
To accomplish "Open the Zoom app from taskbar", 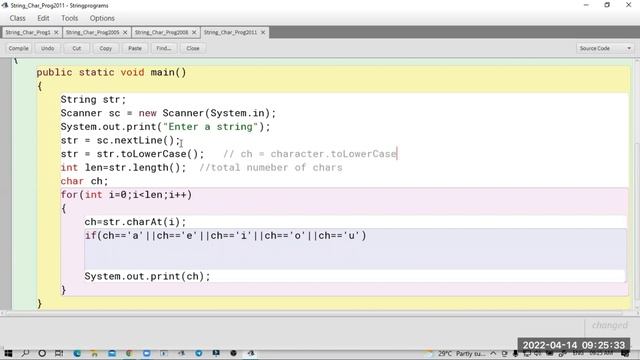I will click(147, 353).
